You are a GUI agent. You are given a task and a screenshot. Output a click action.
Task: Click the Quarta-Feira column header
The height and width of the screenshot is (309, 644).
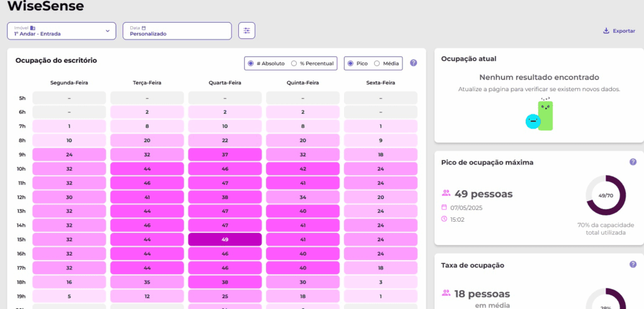click(x=225, y=83)
